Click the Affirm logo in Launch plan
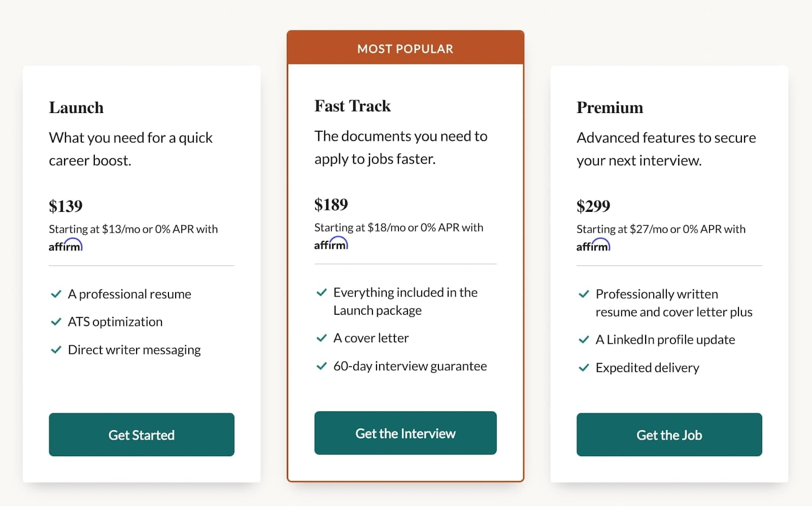This screenshot has height=506, width=812. click(65, 245)
